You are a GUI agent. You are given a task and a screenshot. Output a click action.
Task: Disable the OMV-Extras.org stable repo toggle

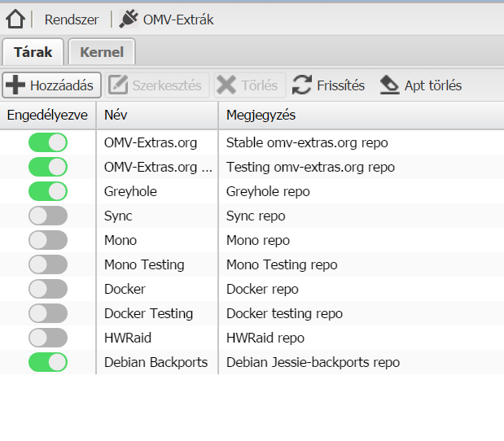pyautogui.click(x=48, y=142)
